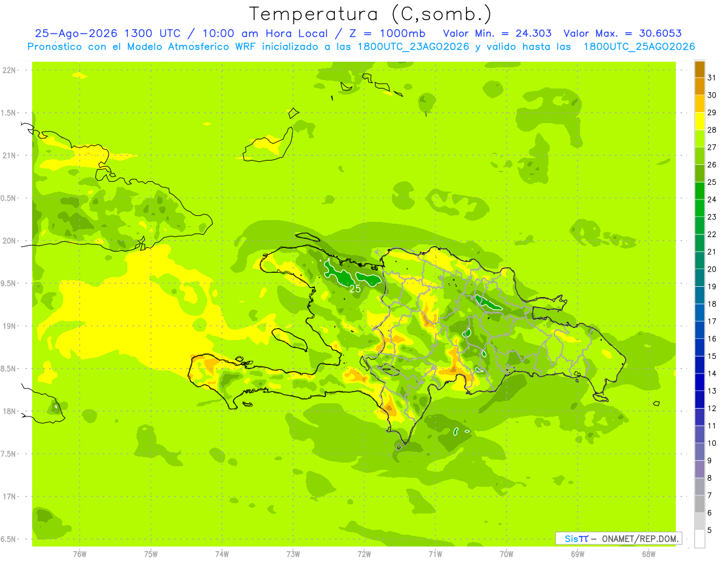Click the '17N' latitude axis label
This screenshot has width=728, height=562.
click(9, 497)
